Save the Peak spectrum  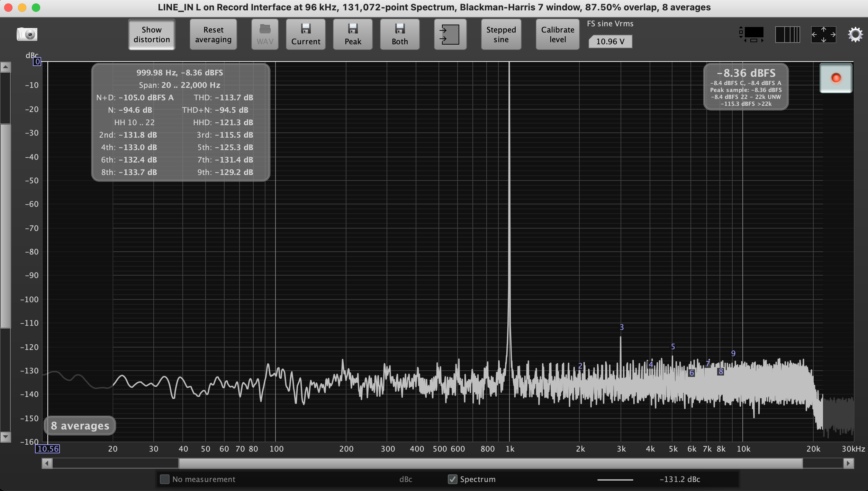[353, 35]
